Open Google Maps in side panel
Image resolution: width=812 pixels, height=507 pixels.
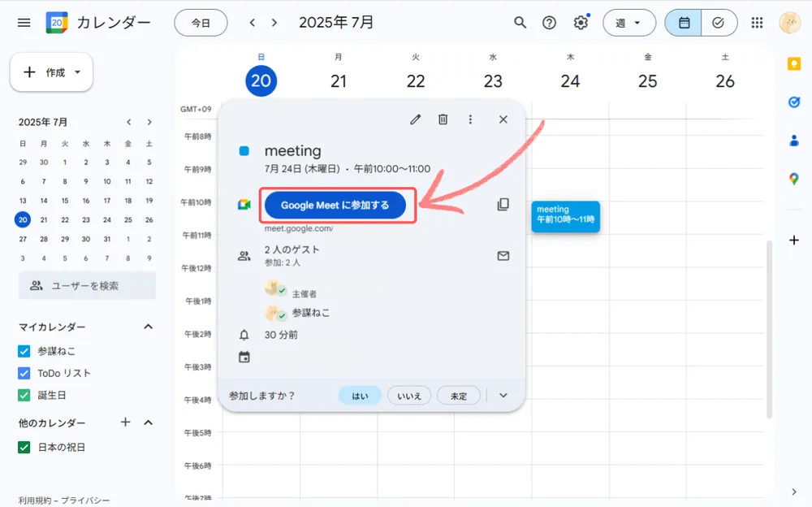tap(794, 179)
